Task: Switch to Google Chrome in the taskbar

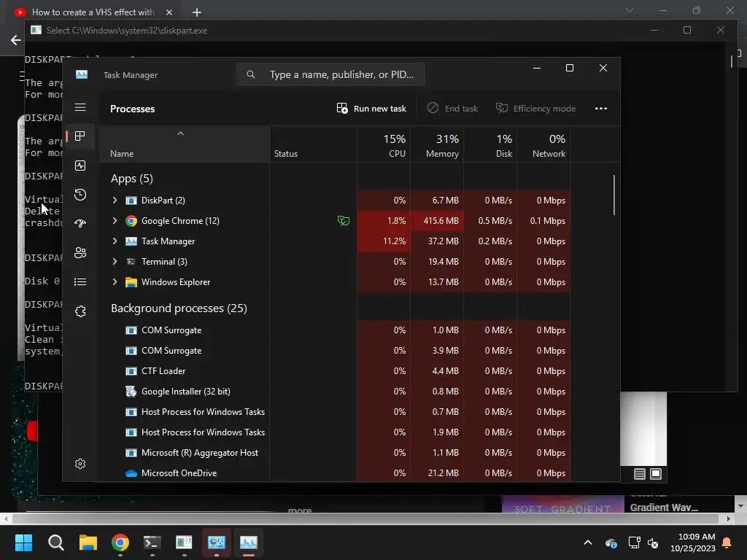Action: [120, 542]
